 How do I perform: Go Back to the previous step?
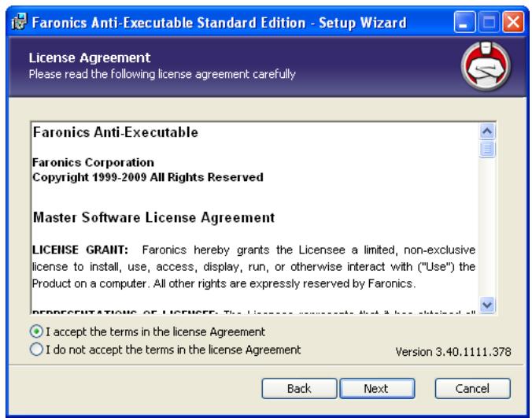pos(299,389)
